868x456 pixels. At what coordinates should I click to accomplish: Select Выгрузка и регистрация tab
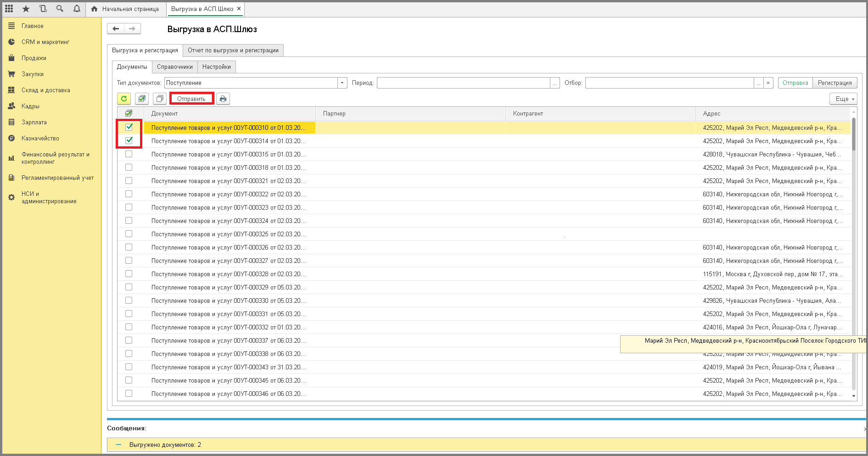pos(145,50)
